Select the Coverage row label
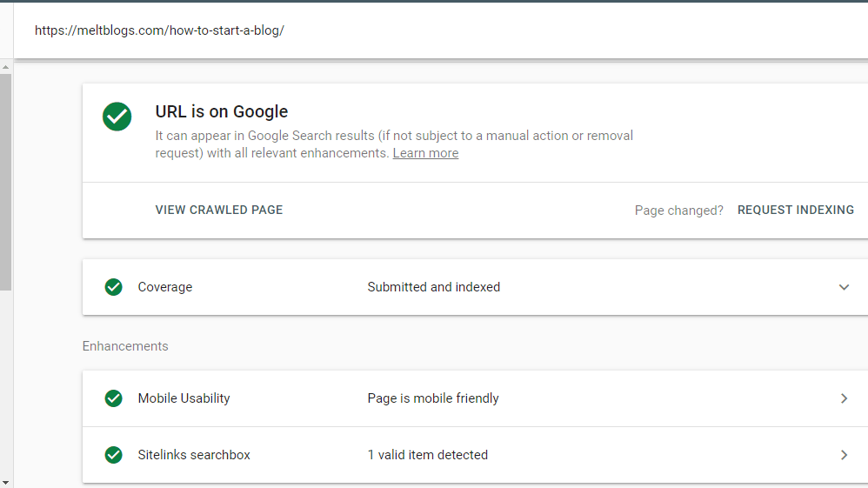The height and width of the screenshot is (488, 868). coord(165,287)
